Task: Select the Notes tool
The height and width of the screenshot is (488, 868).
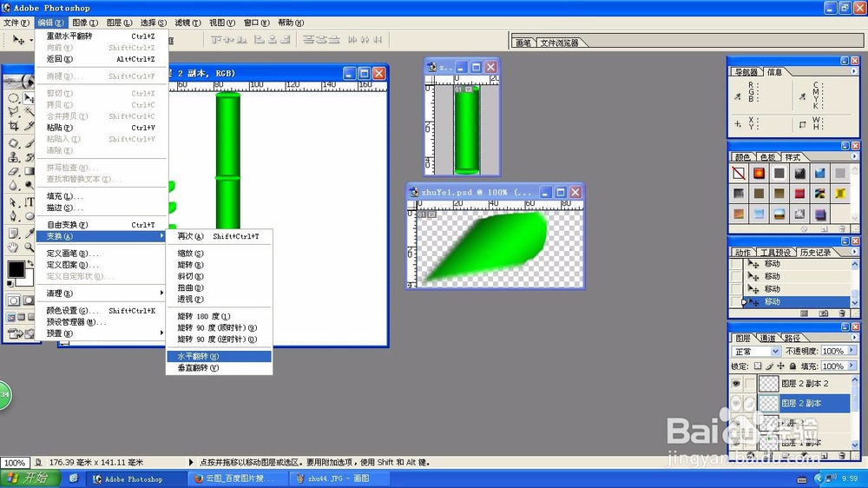Action: (x=13, y=232)
